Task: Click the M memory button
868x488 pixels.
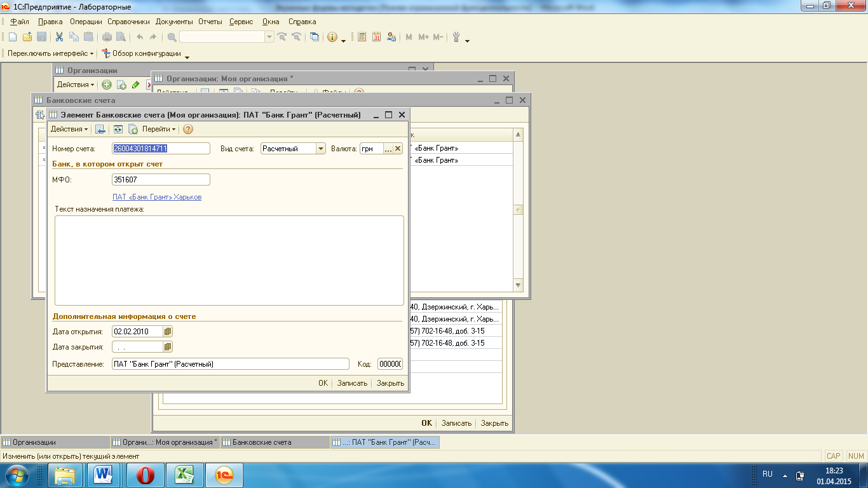Action: tap(409, 37)
